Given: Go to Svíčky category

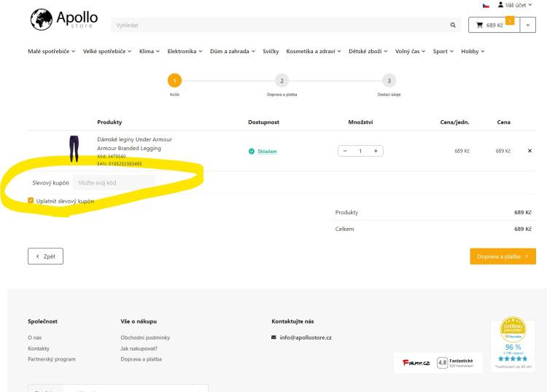Looking at the screenshot, I should [x=271, y=51].
